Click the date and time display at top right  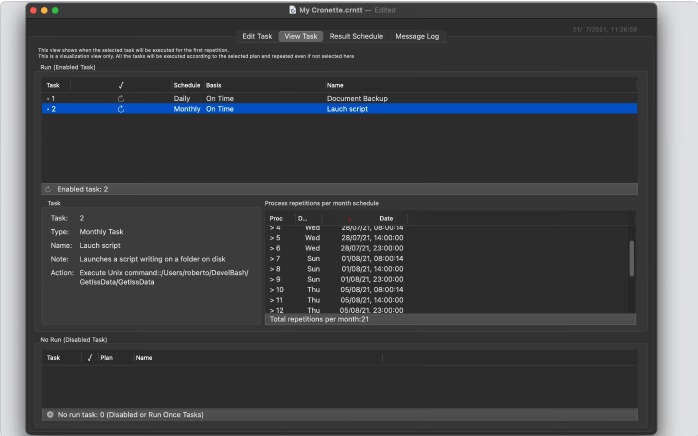click(605, 29)
